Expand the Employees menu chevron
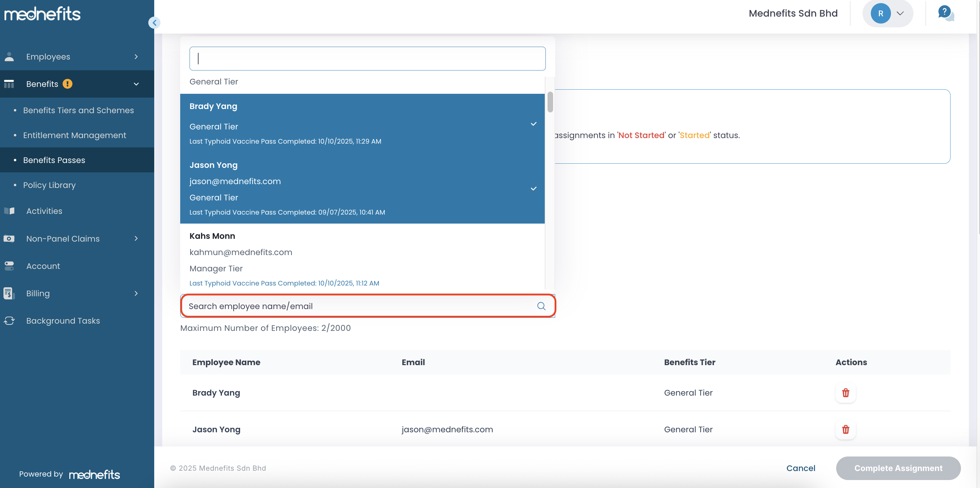 point(136,57)
